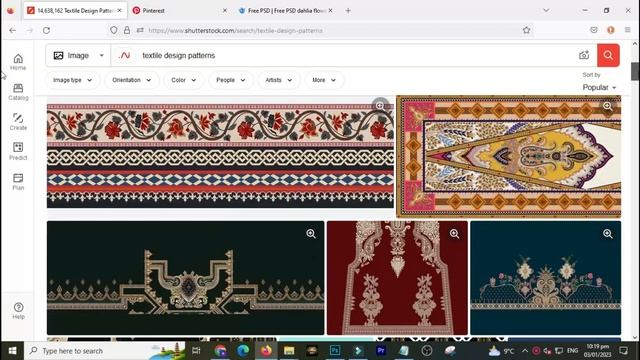
Task: Zoom the teal floral border thumbnail
Action: tap(608, 233)
